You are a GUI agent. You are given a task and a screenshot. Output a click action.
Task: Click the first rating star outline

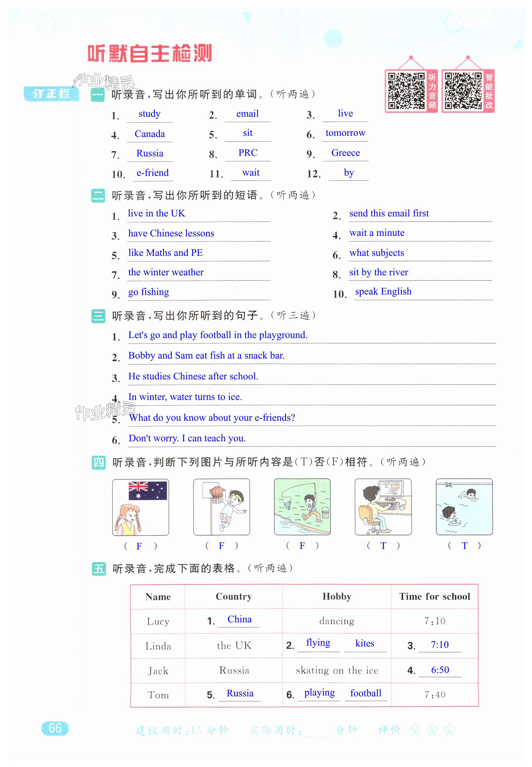(415, 730)
